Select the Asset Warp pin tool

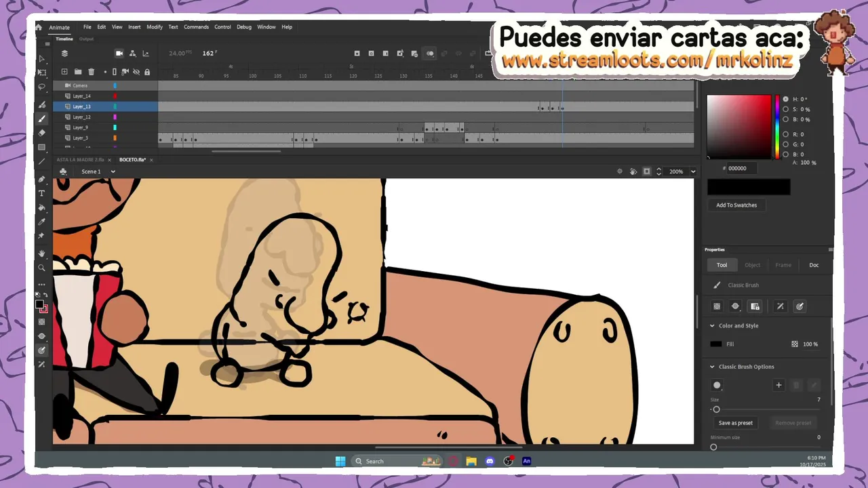(41, 236)
